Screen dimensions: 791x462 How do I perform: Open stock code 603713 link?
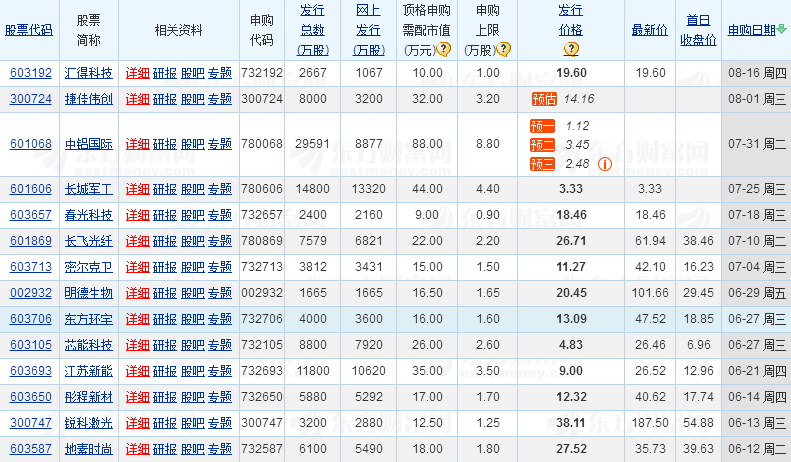(31, 267)
